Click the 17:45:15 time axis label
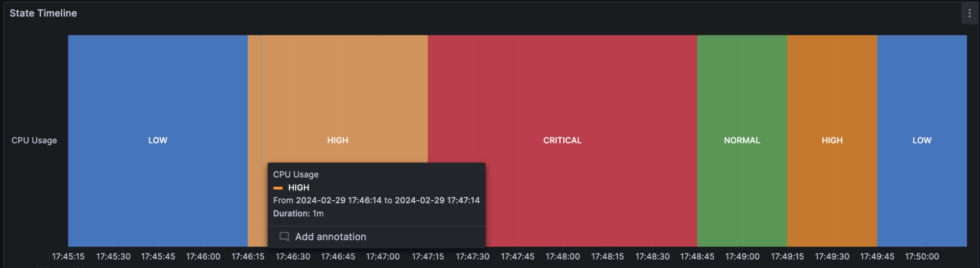The image size is (980, 268). point(68,256)
